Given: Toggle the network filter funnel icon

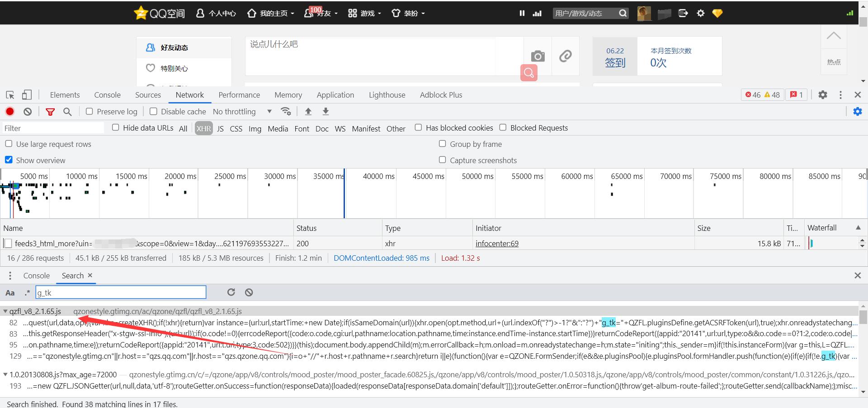Looking at the screenshot, I should click(50, 112).
